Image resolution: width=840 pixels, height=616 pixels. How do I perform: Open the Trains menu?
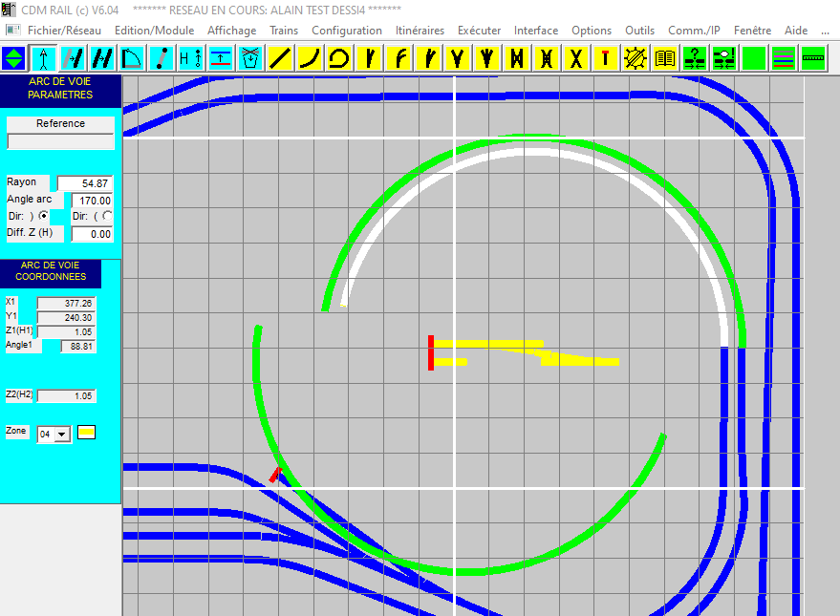tap(284, 31)
